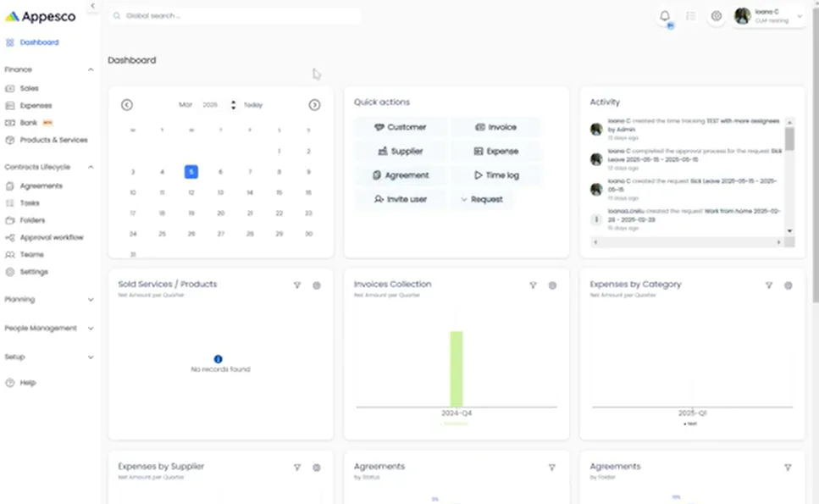The image size is (819, 504).
Task: Jump to Today in the calendar
Action: pyautogui.click(x=253, y=105)
